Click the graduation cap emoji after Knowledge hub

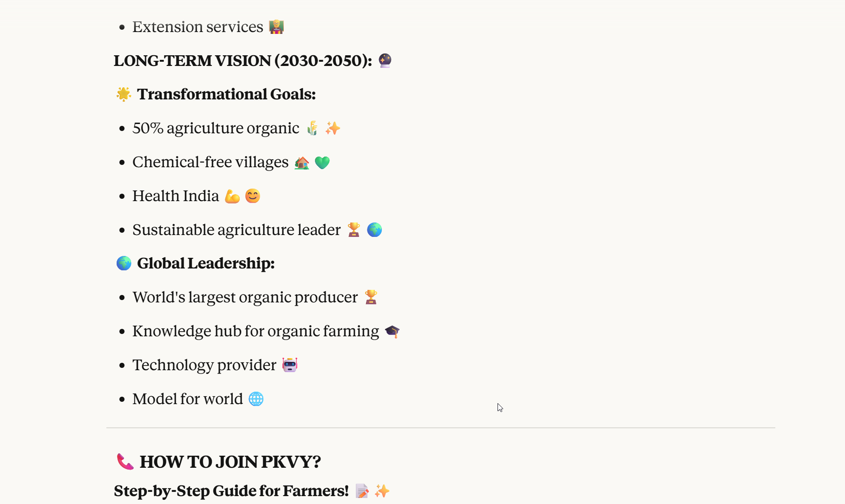pos(392,331)
